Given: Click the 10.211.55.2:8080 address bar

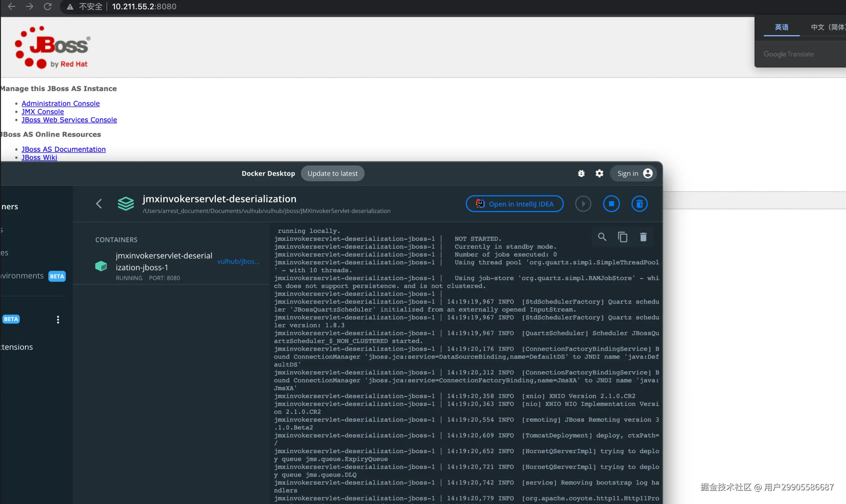Looking at the screenshot, I should [144, 7].
